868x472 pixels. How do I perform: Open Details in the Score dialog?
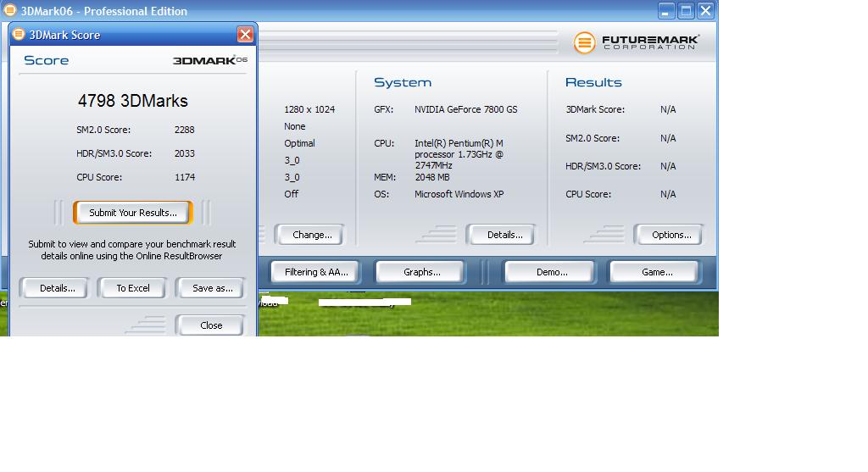click(58, 288)
